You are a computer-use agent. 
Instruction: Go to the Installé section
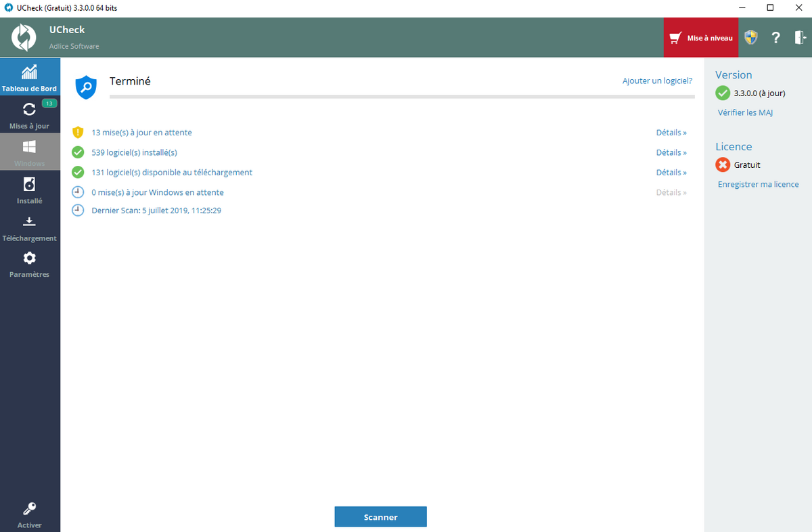tap(30, 188)
